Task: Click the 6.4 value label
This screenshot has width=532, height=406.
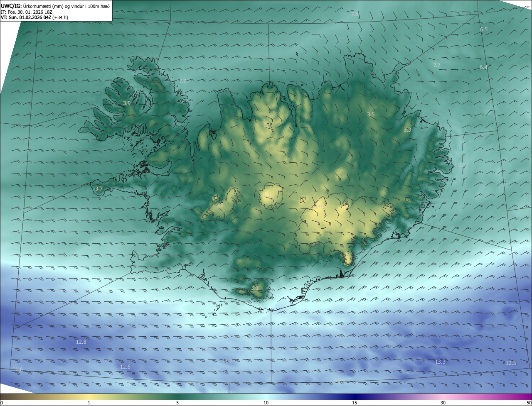Action: click(x=483, y=67)
